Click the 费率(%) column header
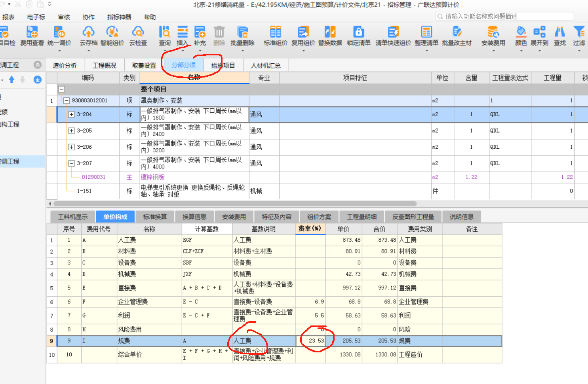Image resolution: width=588 pixels, height=384 pixels. coord(310,229)
